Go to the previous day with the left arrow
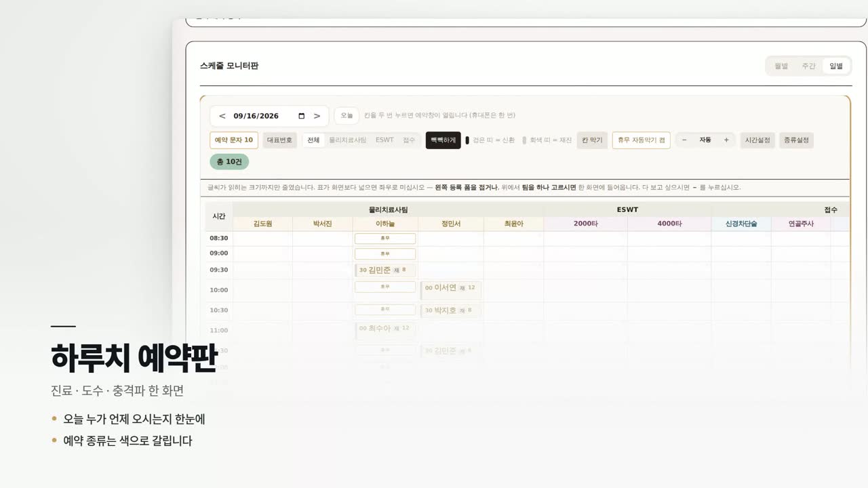 pyautogui.click(x=222, y=116)
